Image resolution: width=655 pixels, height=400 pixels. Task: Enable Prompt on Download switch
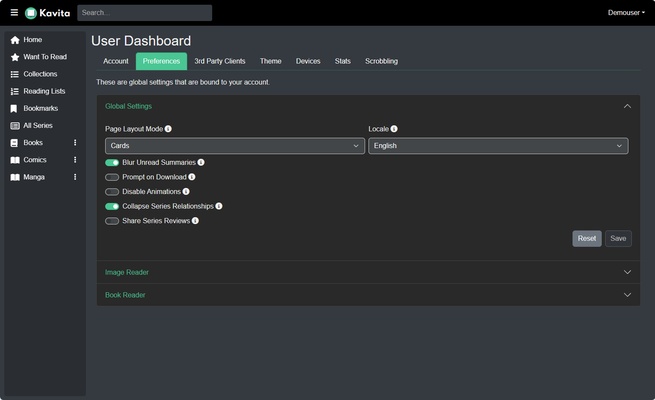pos(112,177)
